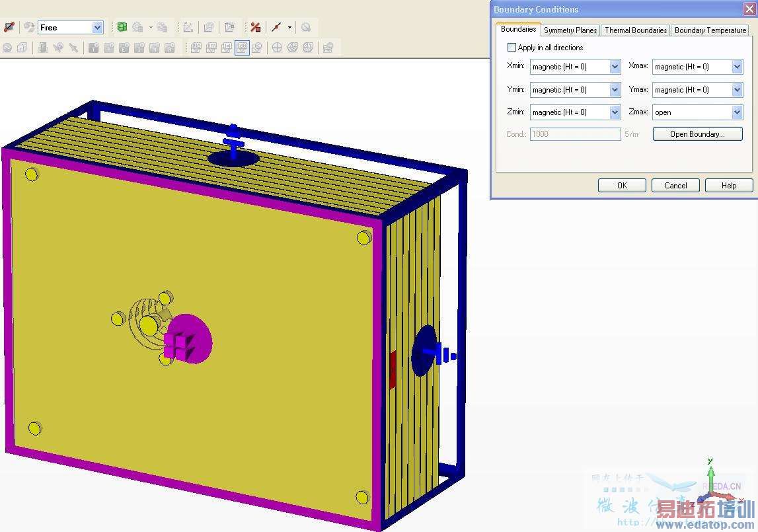This screenshot has width=758, height=532.
Task: Open the Xmax boundary dropdown
Action: click(x=737, y=67)
